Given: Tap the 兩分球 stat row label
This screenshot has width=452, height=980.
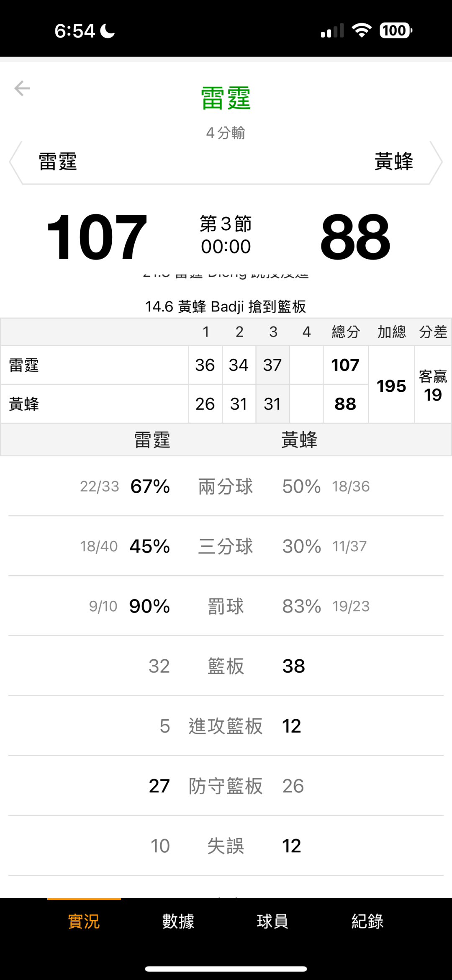Looking at the screenshot, I should coord(226,486).
